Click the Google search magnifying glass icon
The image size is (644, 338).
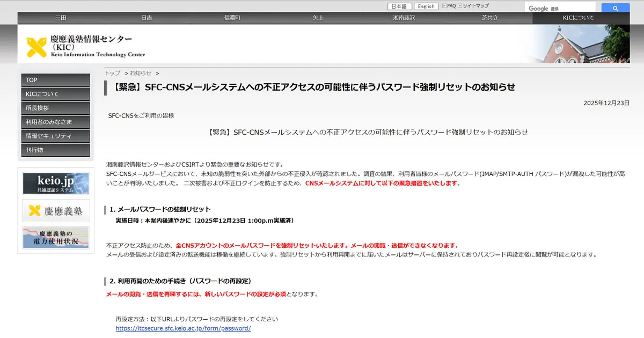tap(615, 8)
